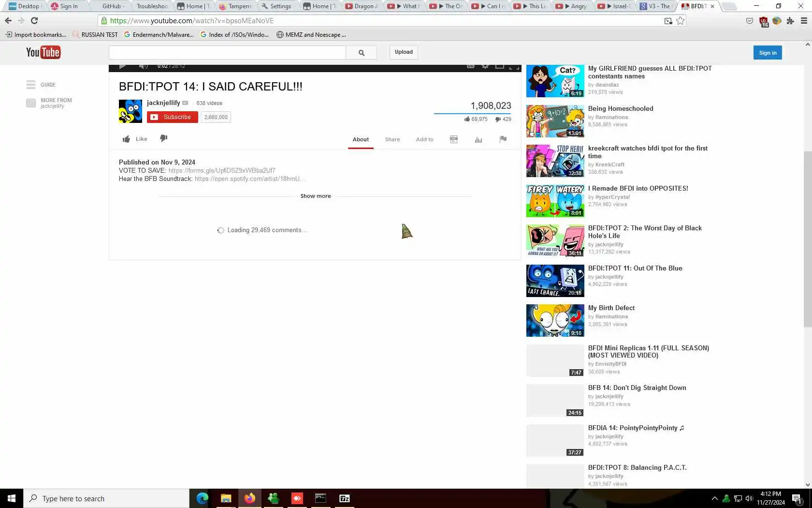The image size is (812, 508).
Task: Open player settings gear icon
Action: point(485,66)
